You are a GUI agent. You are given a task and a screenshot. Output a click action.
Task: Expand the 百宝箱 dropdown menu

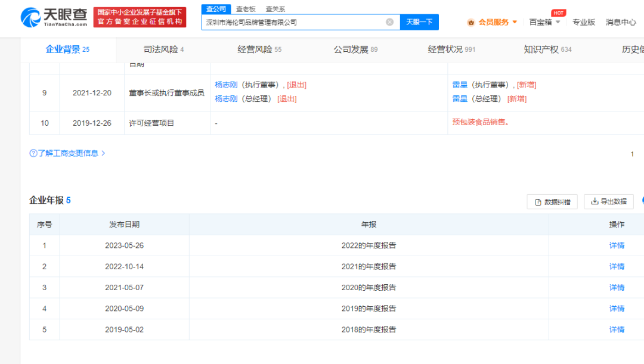(544, 22)
